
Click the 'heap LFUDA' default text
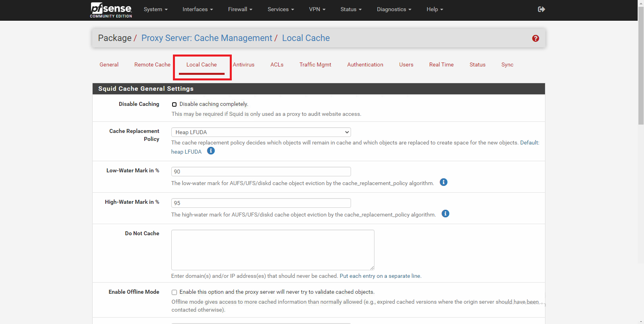[x=186, y=152]
